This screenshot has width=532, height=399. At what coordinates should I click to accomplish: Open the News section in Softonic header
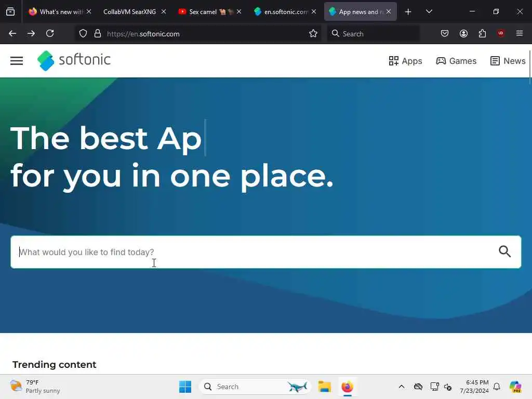(x=508, y=61)
